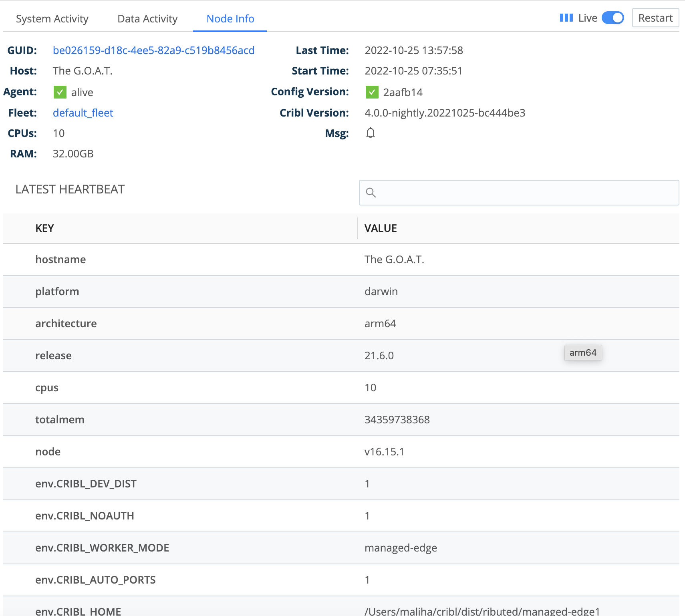Click the search magnifier icon above the table

(x=371, y=193)
